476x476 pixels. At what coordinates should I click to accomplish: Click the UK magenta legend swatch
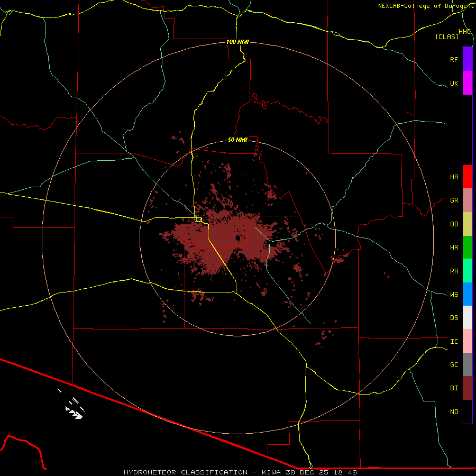(x=467, y=83)
